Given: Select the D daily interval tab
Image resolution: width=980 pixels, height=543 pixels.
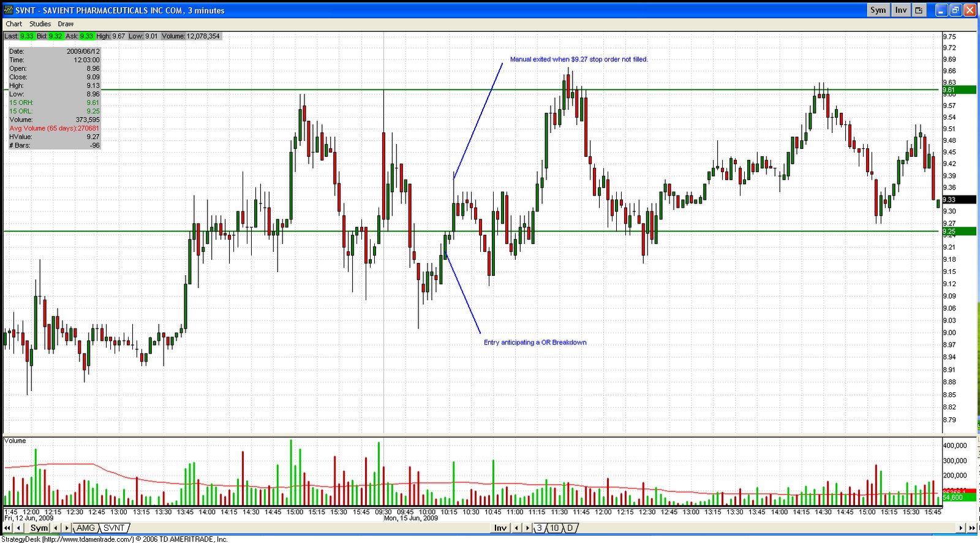Looking at the screenshot, I should click(x=570, y=528).
